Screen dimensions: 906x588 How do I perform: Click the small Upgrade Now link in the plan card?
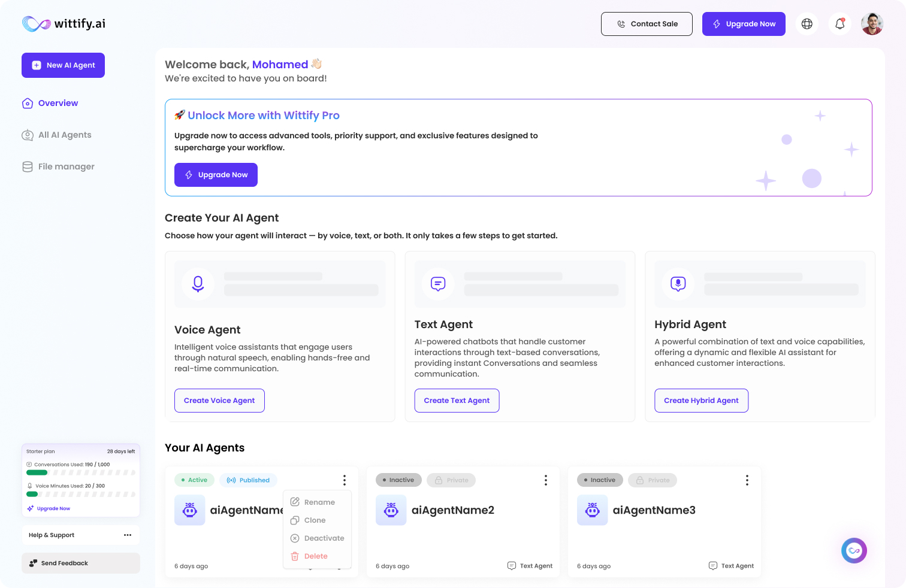click(49, 508)
